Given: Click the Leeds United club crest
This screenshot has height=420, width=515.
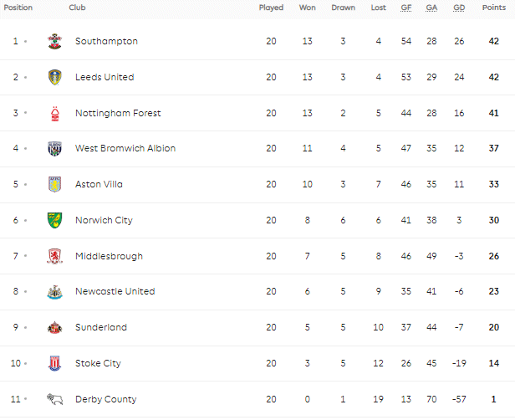Looking at the screenshot, I should point(55,77).
